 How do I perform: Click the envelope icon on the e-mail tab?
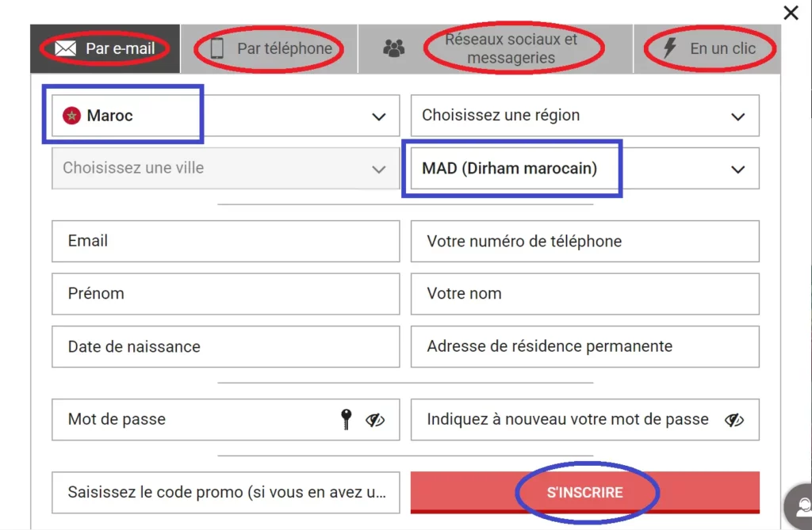(65, 48)
